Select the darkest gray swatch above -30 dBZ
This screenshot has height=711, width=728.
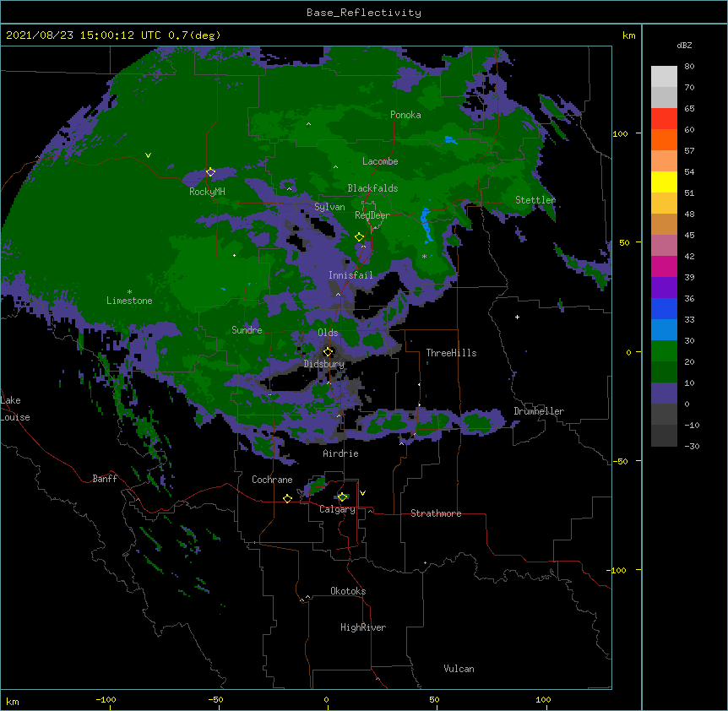(x=664, y=436)
